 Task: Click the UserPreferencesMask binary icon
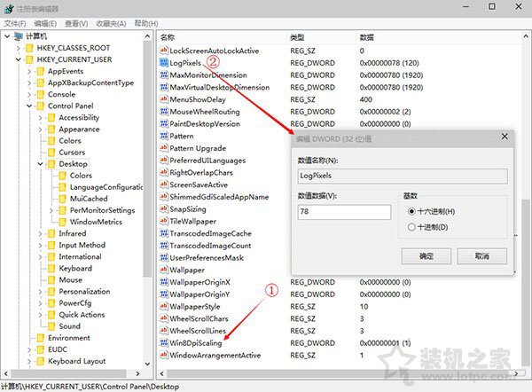pos(164,257)
